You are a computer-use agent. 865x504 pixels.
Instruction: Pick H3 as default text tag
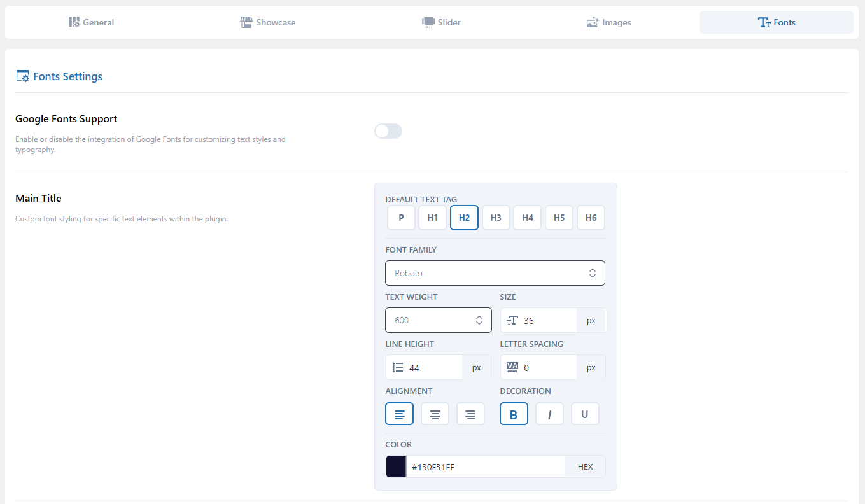pos(496,218)
